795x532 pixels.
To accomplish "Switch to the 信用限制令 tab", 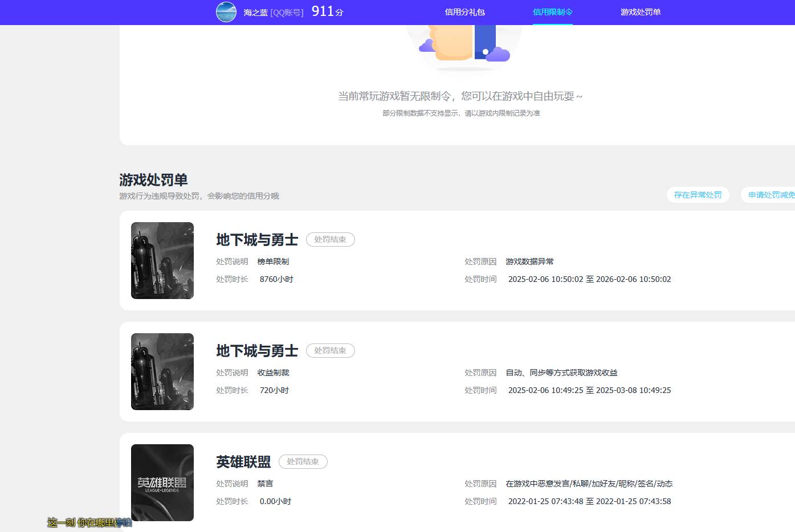I will tap(552, 12).
